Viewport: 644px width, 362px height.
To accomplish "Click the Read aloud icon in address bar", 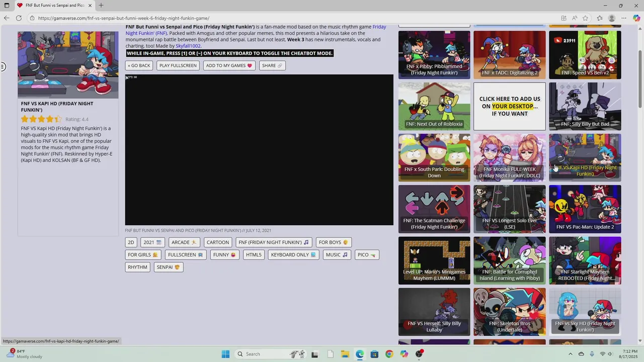I will click(575, 18).
